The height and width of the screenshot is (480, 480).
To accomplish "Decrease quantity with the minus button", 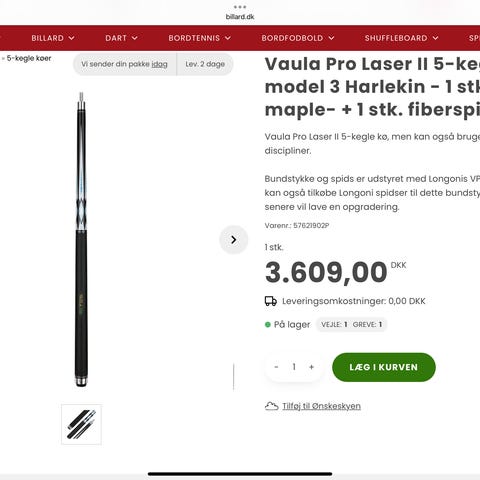I will click(276, 367).
